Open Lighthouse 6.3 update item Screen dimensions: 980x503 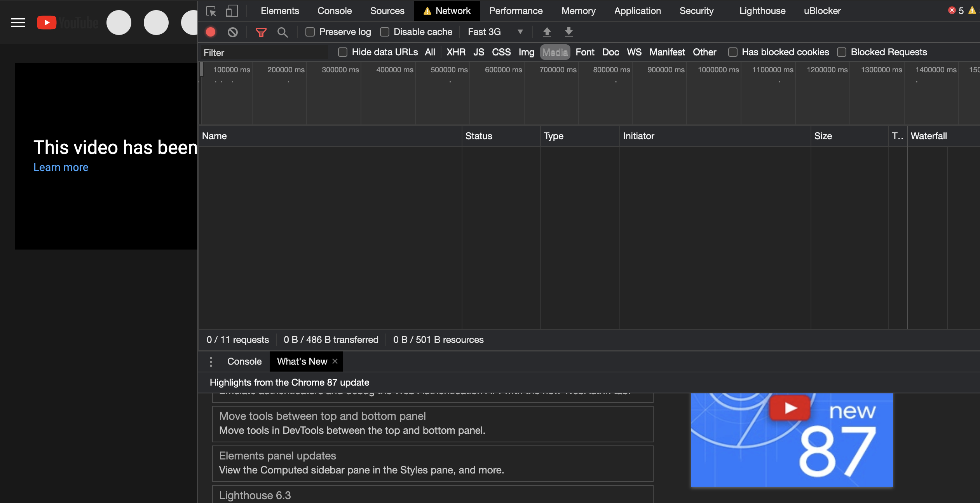coord(432,494)
